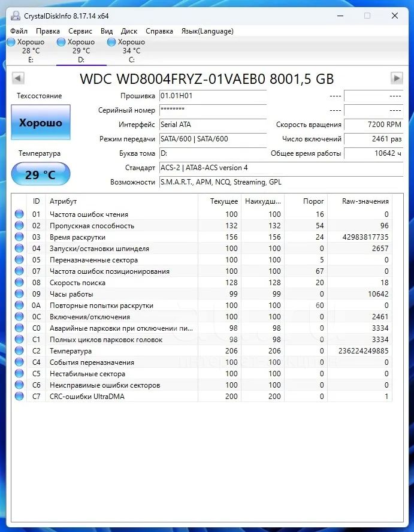Open the Вид menu

point(107,31)
